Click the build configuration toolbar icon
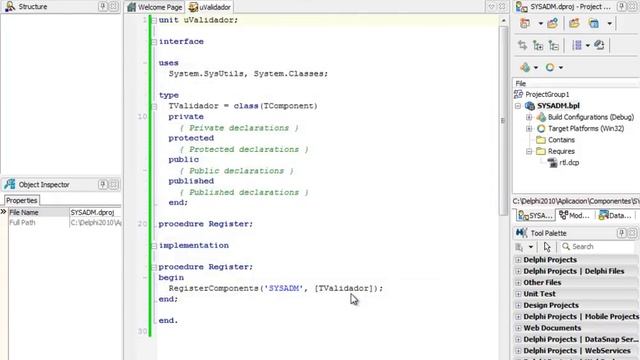The image size is (640, 360). (x=525, y=67)
